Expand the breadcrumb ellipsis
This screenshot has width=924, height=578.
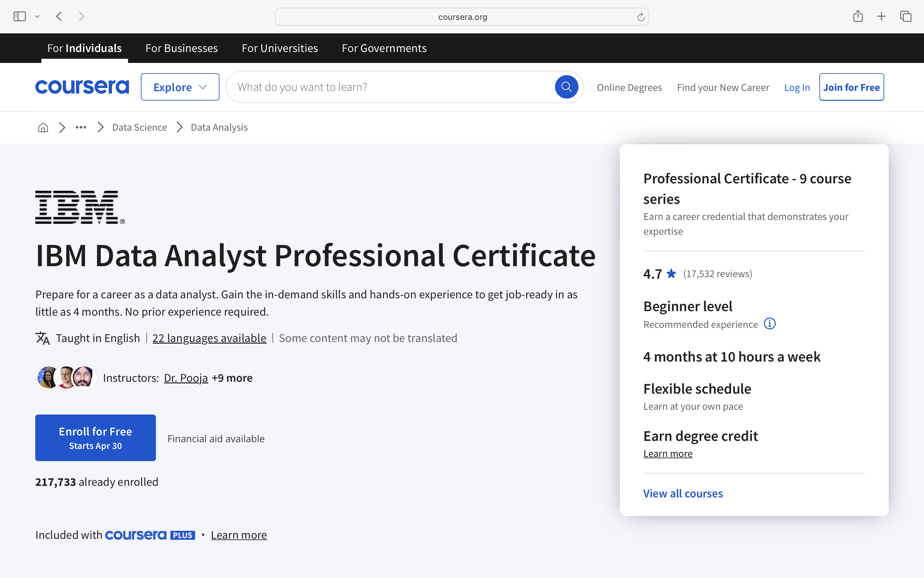point(81,127)
